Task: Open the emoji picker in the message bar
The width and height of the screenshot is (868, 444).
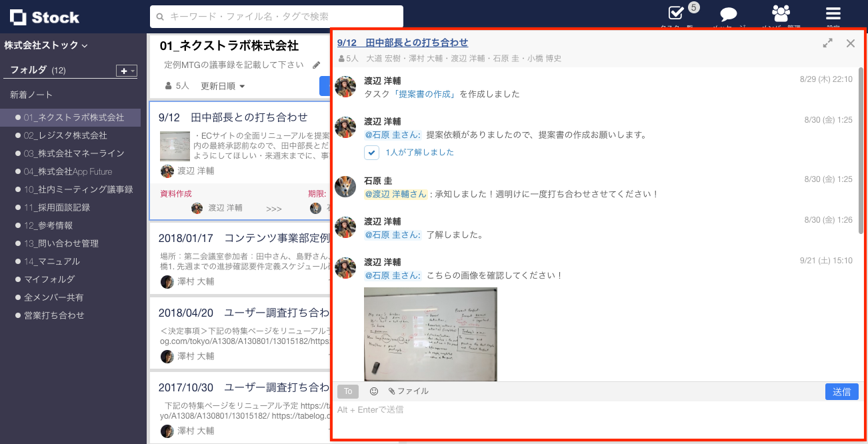Action: [x=375, y=391]
